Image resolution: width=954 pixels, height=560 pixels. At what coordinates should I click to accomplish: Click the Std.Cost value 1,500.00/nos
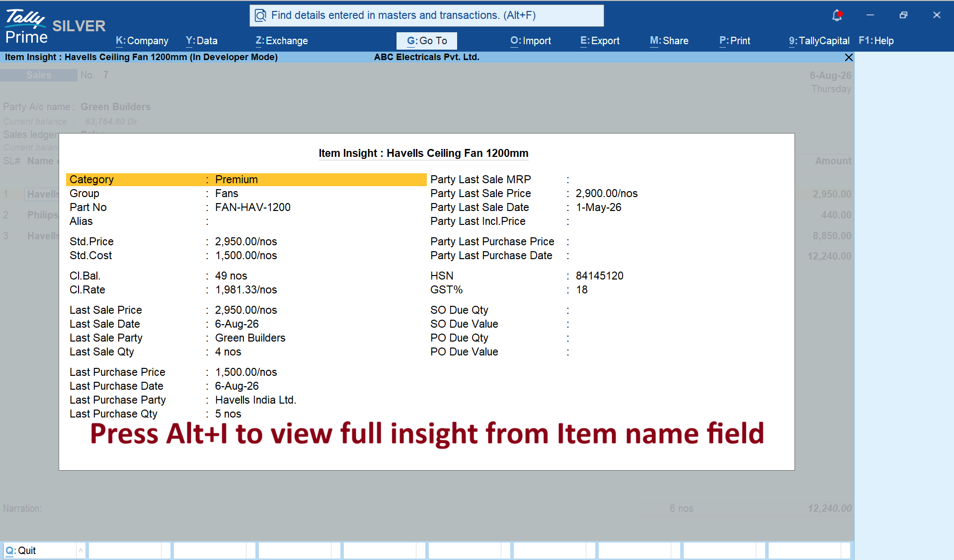(246, 256)
